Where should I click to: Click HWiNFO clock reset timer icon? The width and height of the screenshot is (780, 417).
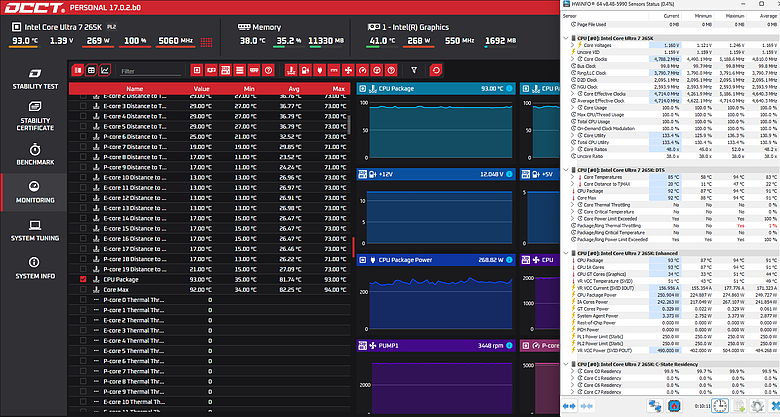pyautogui.click(x=720, y=406)
